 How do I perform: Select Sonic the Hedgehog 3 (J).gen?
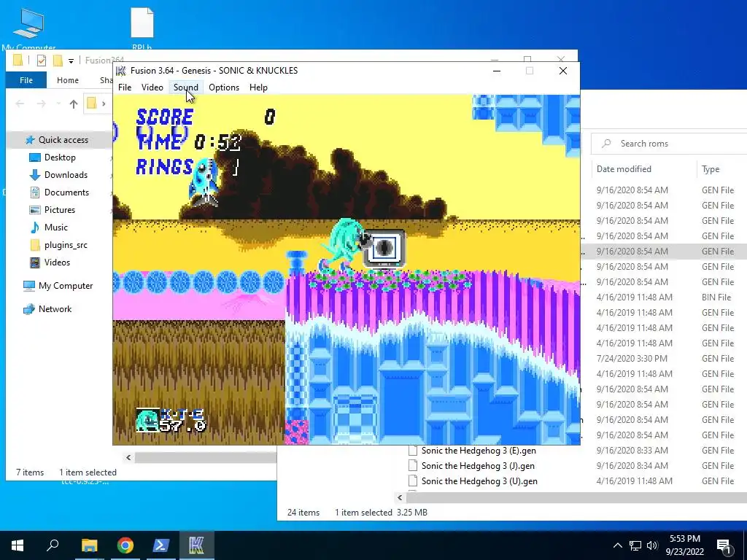pos(478,466)
